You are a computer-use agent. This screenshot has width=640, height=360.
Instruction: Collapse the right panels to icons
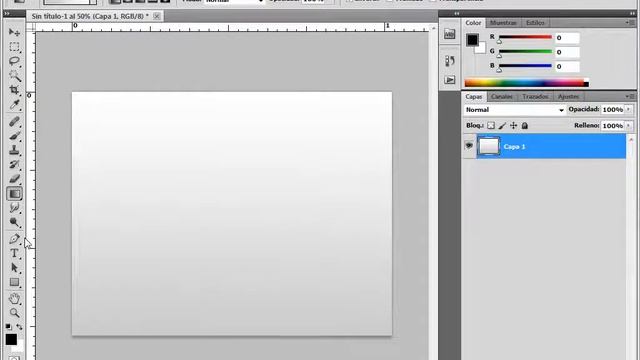coord(632,13)
